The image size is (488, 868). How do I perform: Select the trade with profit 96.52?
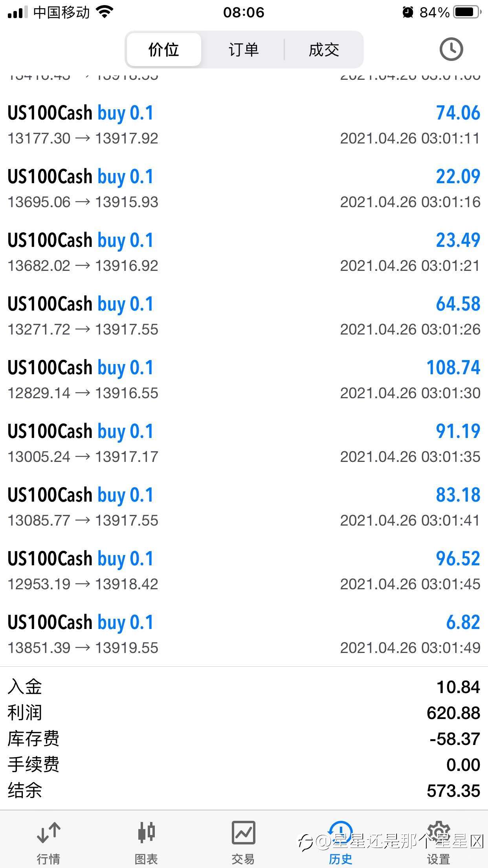coord(244,570)
